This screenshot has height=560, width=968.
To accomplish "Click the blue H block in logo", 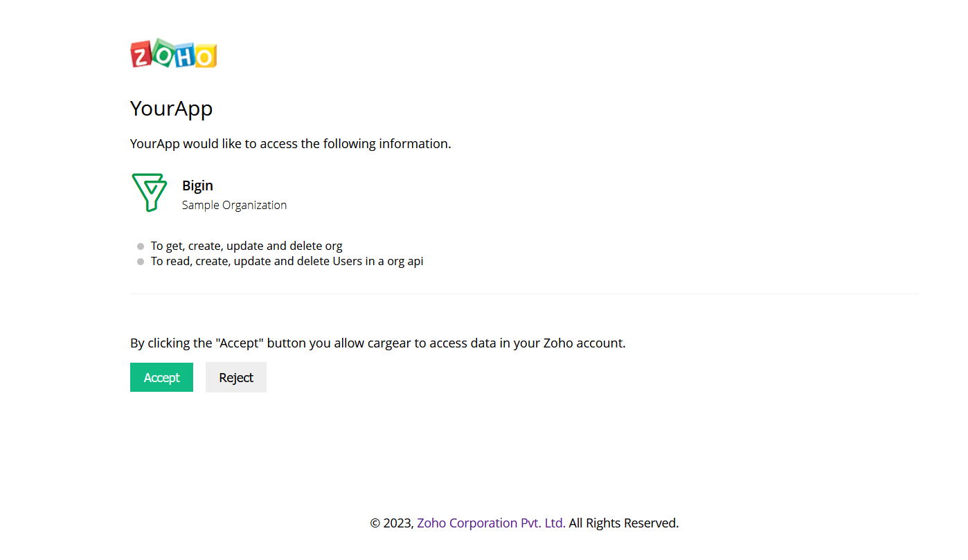I will click(x=183, y=55).
